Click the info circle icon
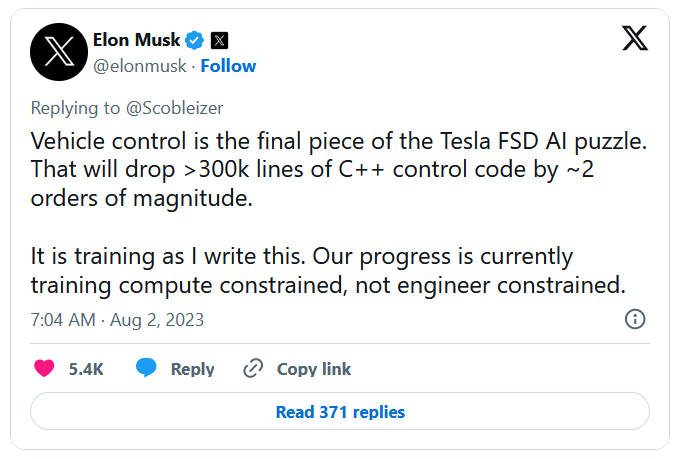 pyautogui.click(x=634, y=319)
